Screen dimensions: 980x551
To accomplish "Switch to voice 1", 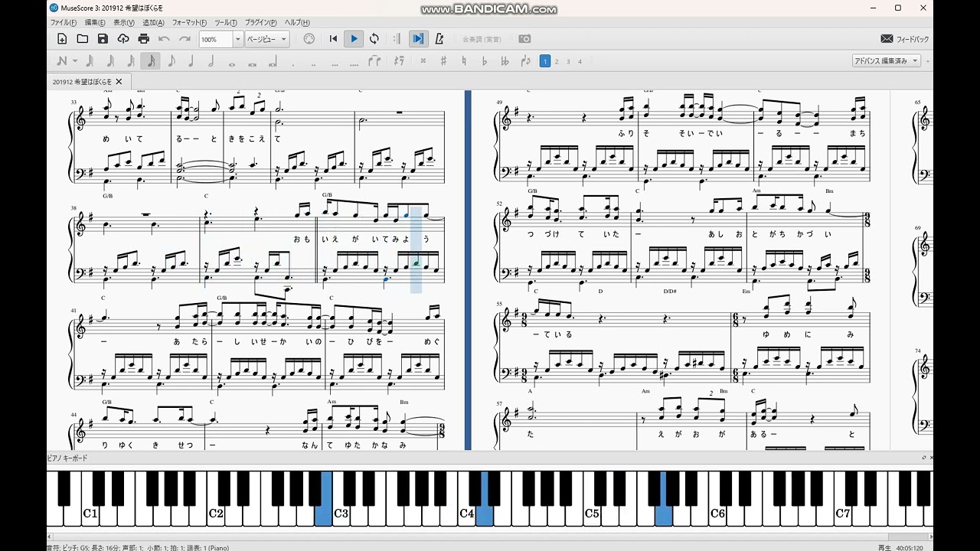I will point(545,61).
